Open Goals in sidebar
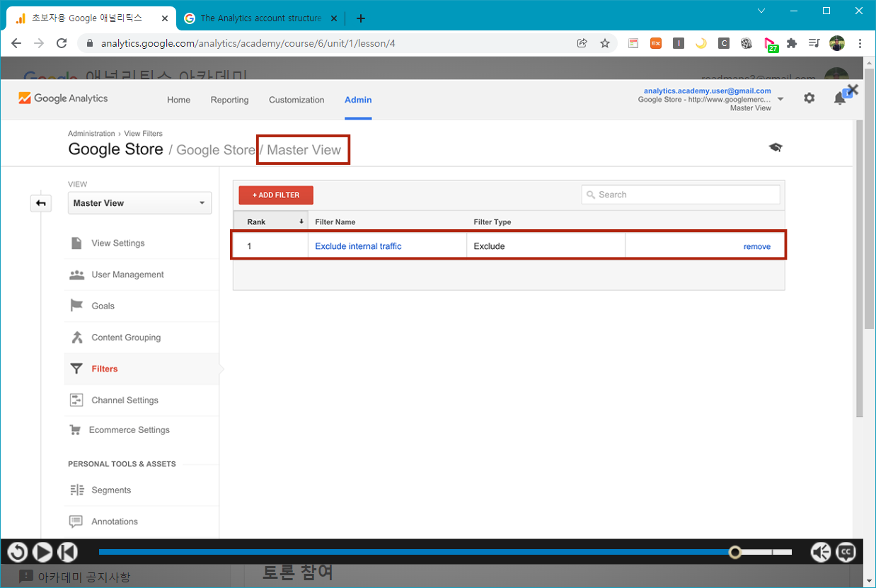 103,306
